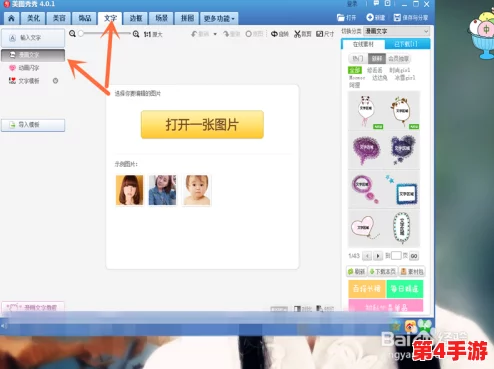494x369 pixels.
Task: Select 漫画文字 in the left sidebar
Action: pyautogui.click(x=33, y=55)
